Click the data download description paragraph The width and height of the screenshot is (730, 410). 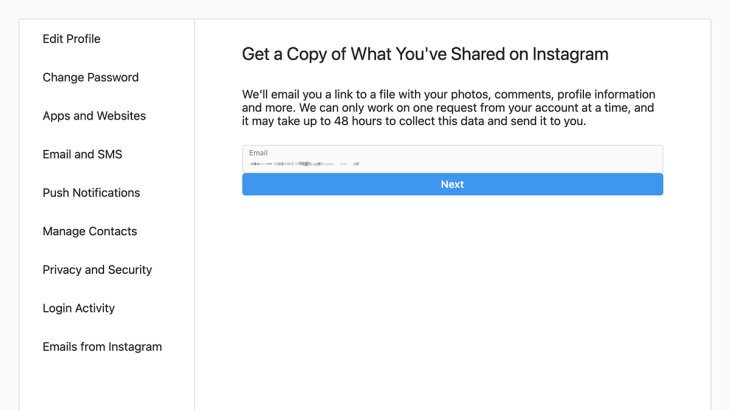pyautogui.click(x=450, y=108)
